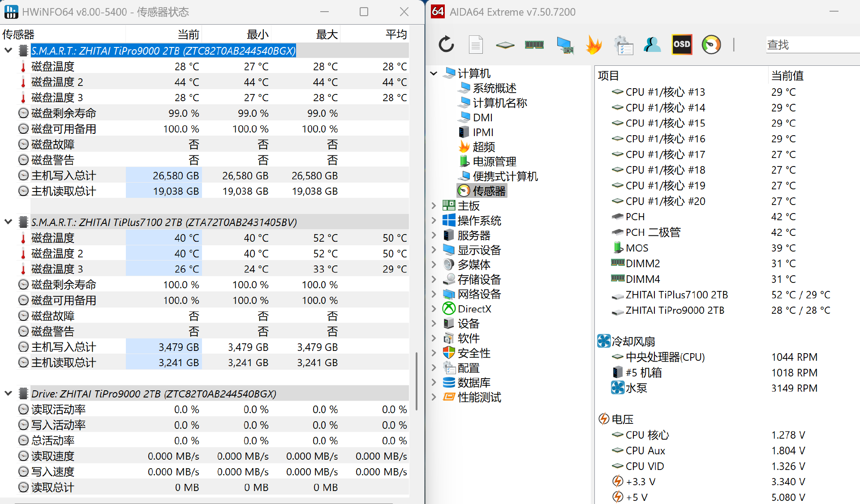Select 便携式计算机 in AIDA64 tree

[505, 176]
